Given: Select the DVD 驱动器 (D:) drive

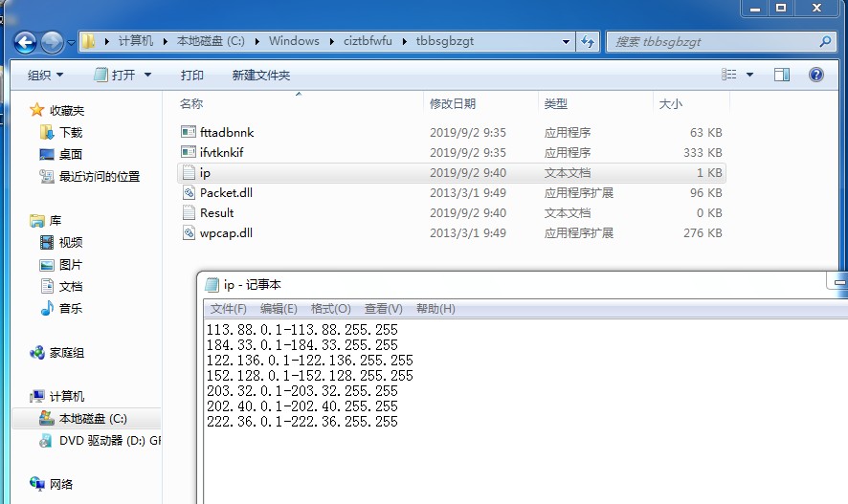Looking at the screenshot, I should pos(100,441).
